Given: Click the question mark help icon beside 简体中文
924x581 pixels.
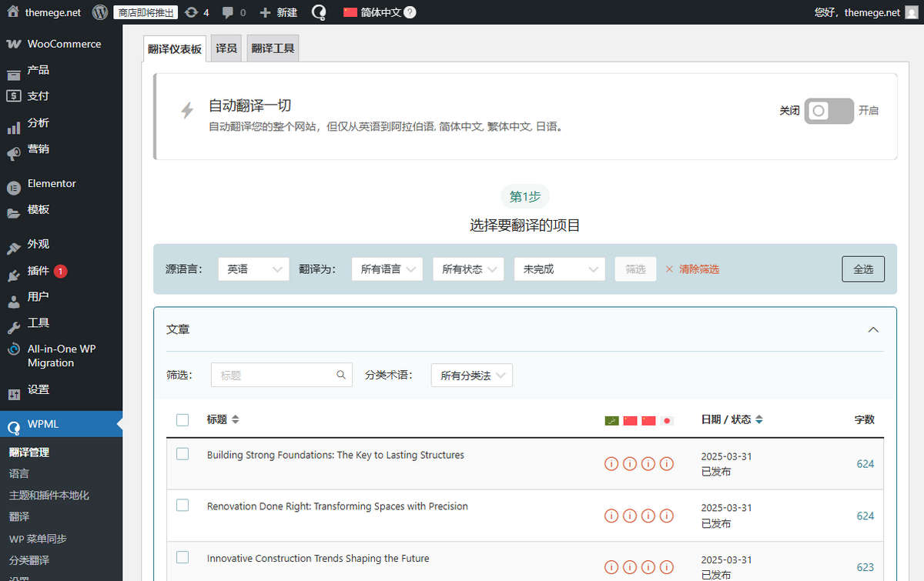Looking at the screenshot, I should (410, 12).
